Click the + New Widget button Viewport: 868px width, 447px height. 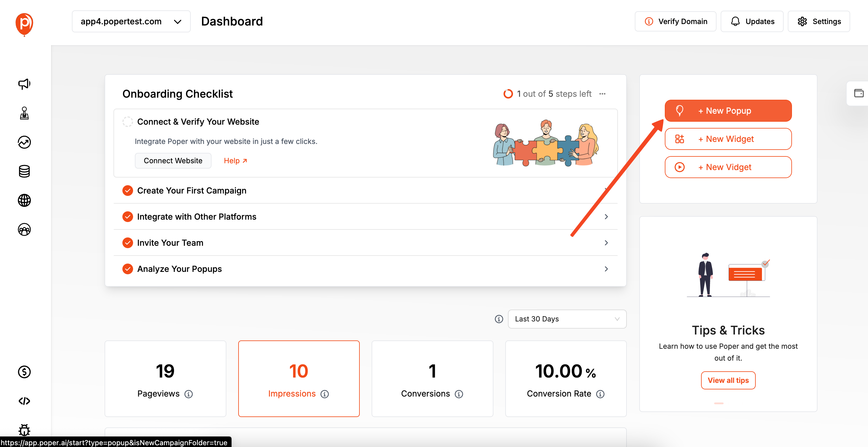click(x=728, y=139)
